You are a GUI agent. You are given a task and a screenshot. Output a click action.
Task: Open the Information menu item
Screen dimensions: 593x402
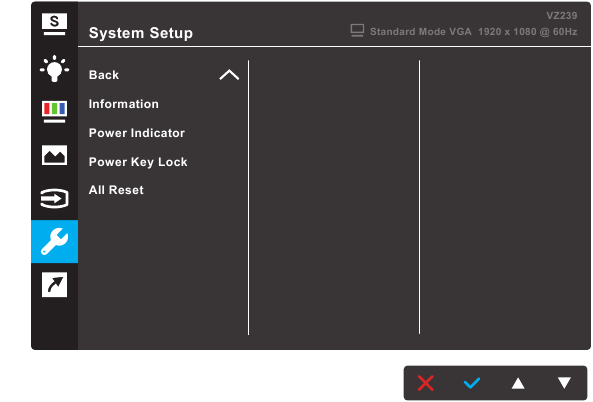124,104
